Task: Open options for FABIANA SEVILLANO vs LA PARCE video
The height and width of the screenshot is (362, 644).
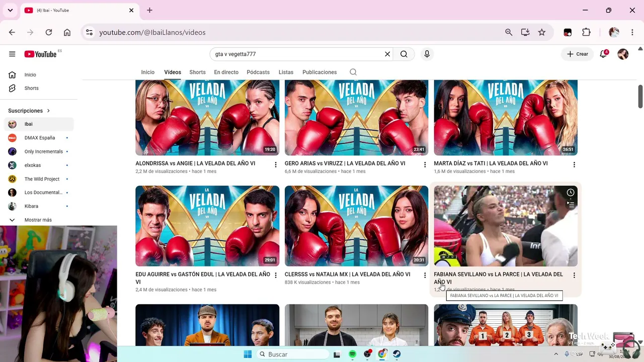Action: coord(574,276)
